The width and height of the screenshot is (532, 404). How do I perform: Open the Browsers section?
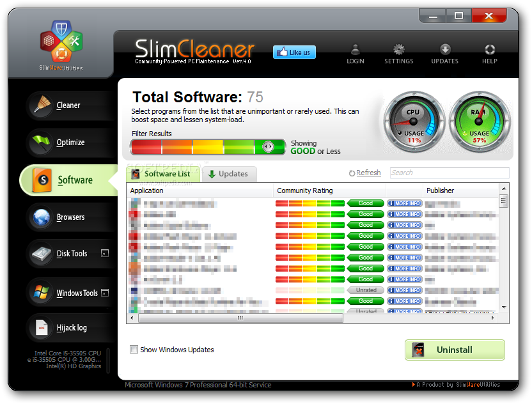click(x=70, y=217)
